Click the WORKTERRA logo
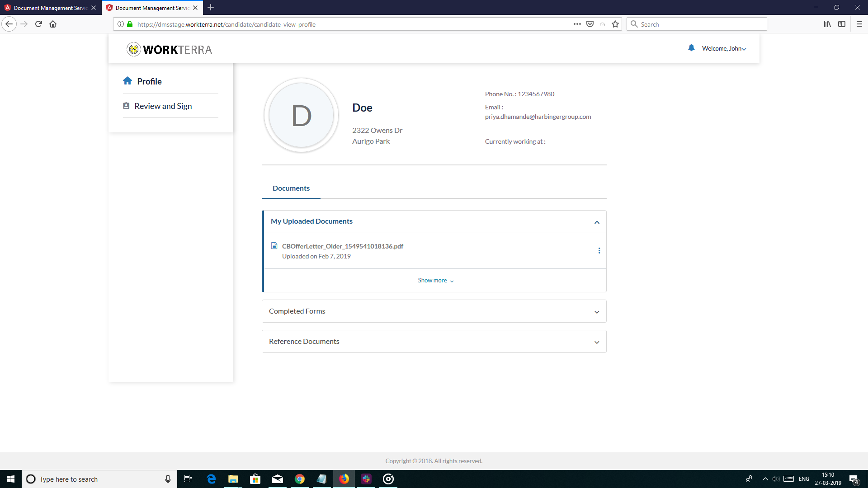 pyautogui.click(x=170, y=49)
